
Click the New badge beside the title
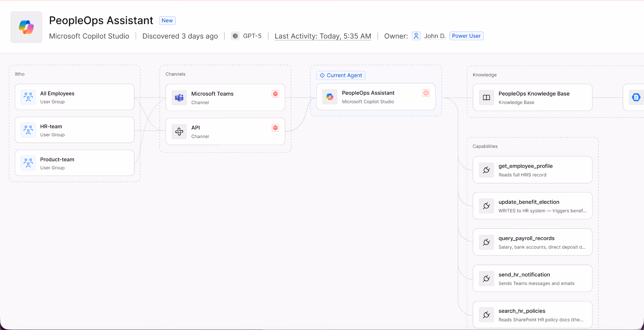167,21
